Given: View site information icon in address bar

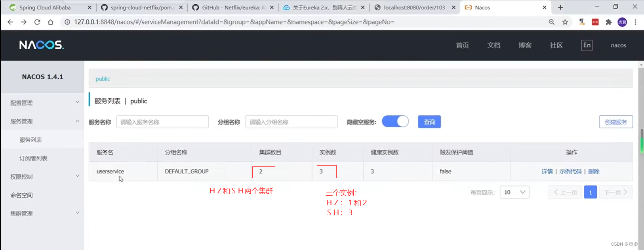Looking at the screenshot, I should (x=67, y=22).
